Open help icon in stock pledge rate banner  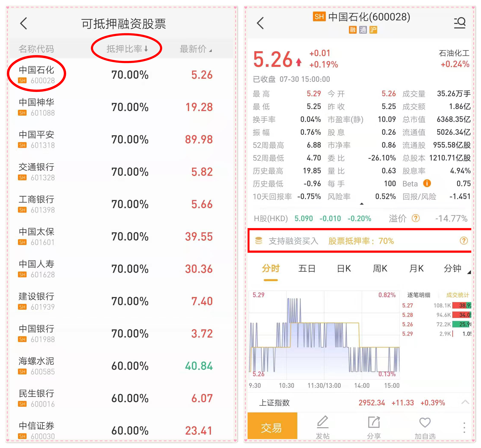coord(464,241)
